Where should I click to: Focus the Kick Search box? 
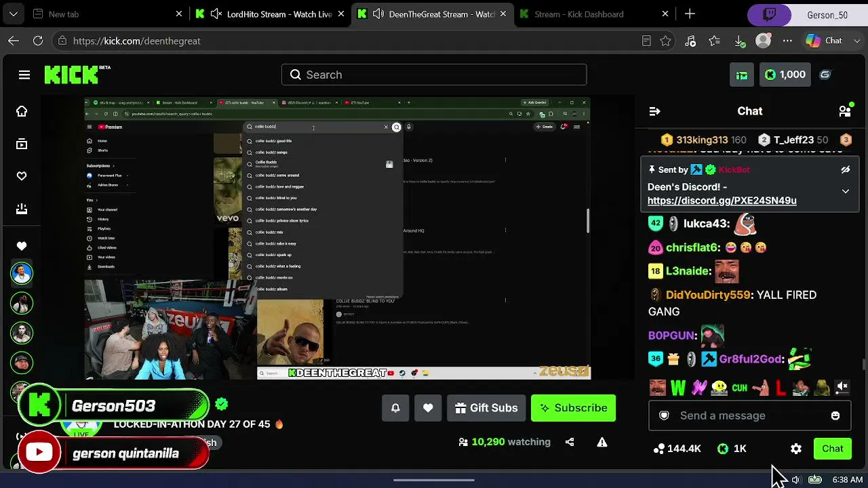[434, 75]
